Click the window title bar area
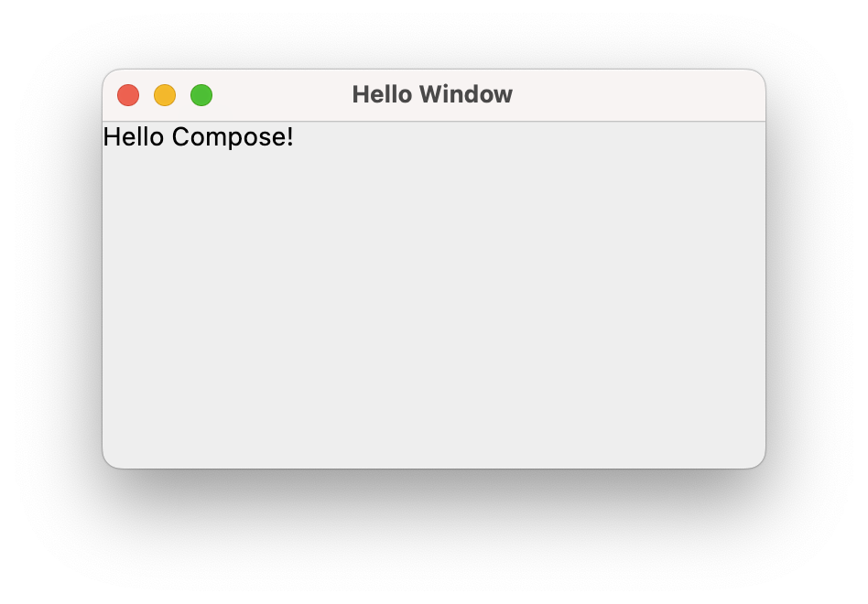The image size is (868, 604). (549, 94)
